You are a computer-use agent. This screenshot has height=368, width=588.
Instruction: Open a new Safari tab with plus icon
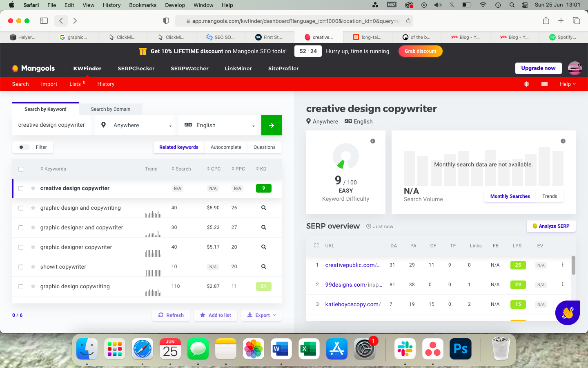pos(561,20)
